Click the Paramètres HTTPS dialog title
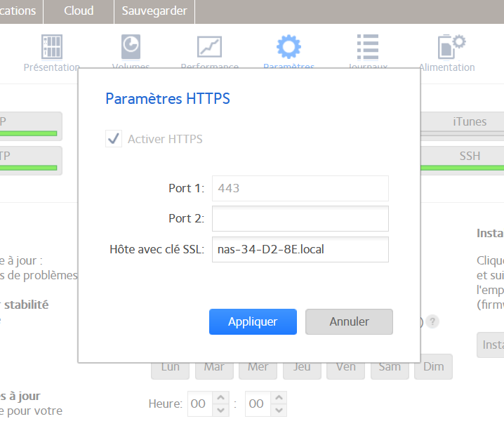The width and height of the screenshot is (504, 440). [168, 98]
